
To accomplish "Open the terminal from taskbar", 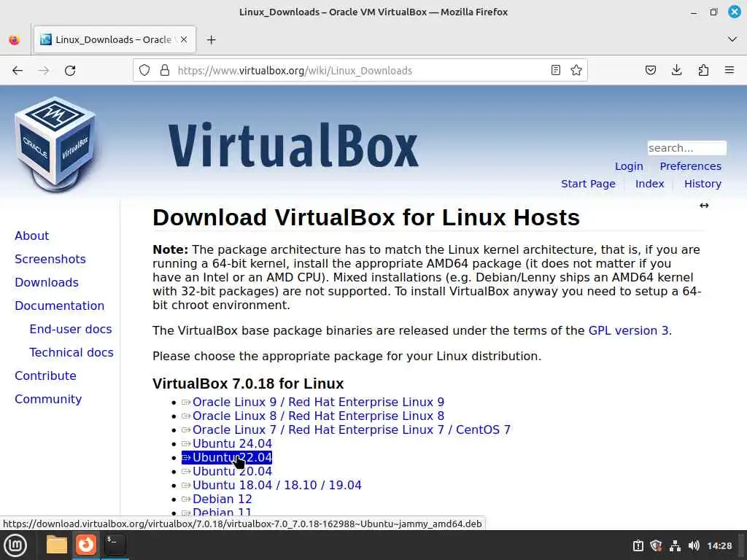I will (115, 544).
